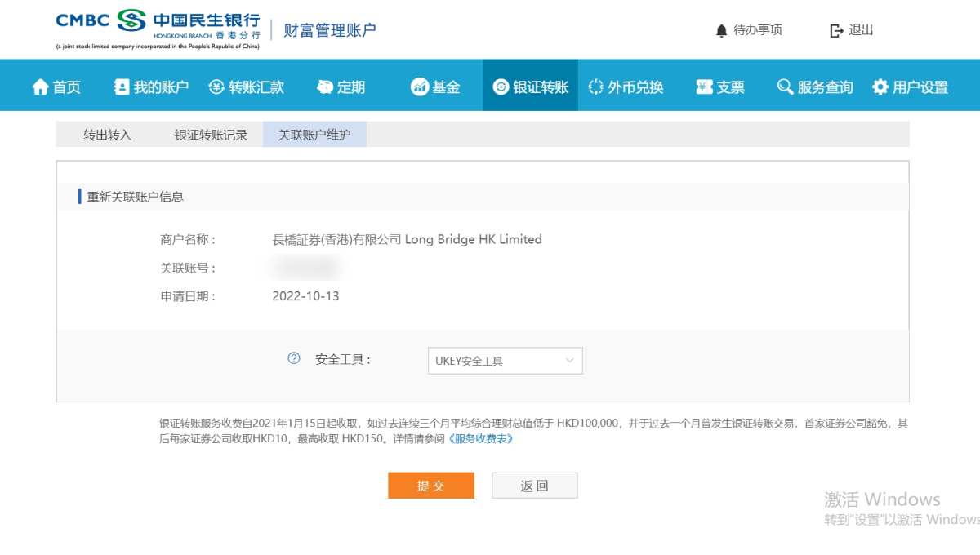The width and height of the screenshot is (980, 555).
Task: Open the 转账汇款 menu
Action: pos(246,87)
